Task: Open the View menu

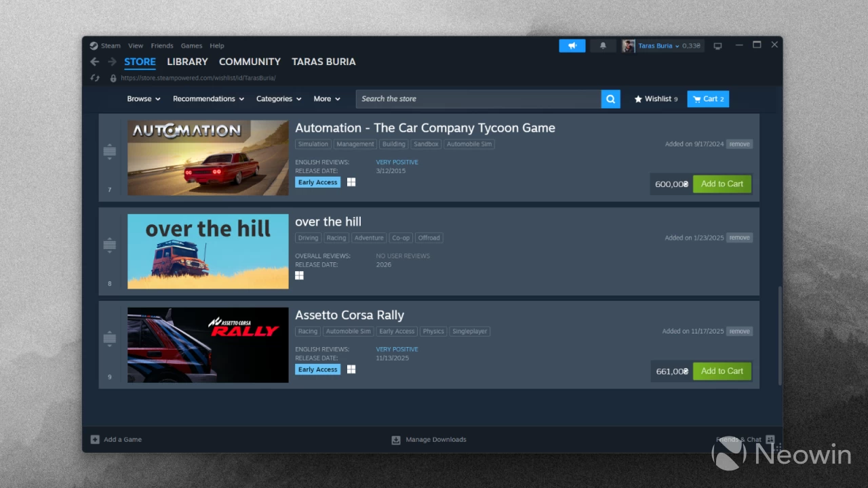Action: pyautogui.click(x=136, y=46)
